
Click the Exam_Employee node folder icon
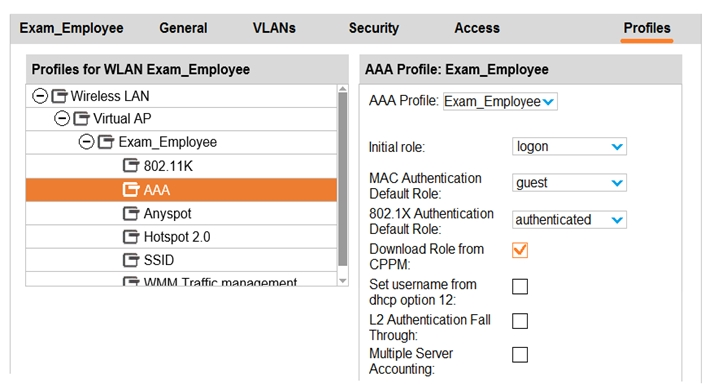[x=106, y=142]
